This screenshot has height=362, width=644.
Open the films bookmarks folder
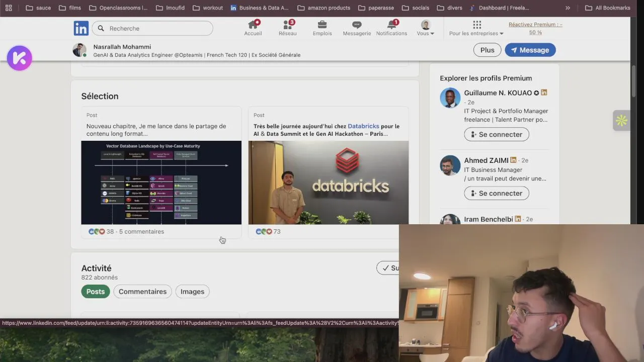[x=69, y=8]
